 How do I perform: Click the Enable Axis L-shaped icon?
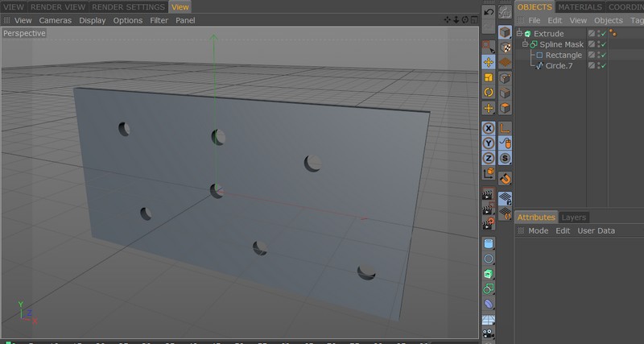[505, 128]
